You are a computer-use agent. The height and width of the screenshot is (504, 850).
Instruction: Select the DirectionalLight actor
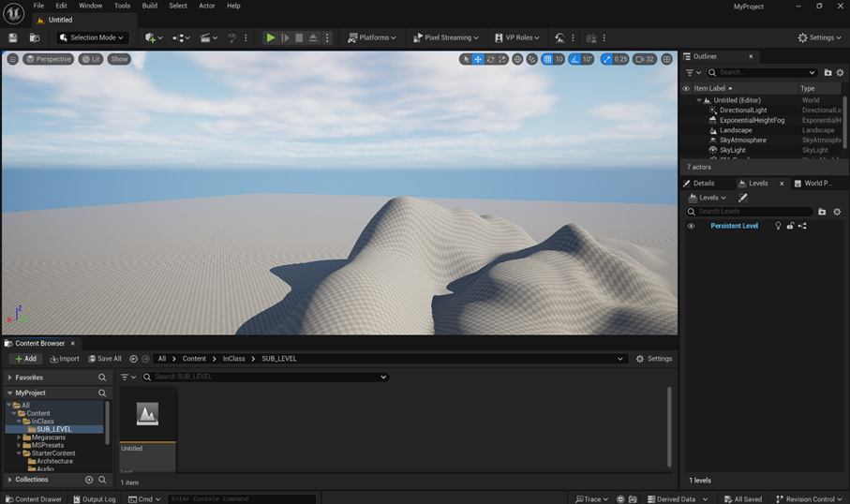tap(742, 110)
